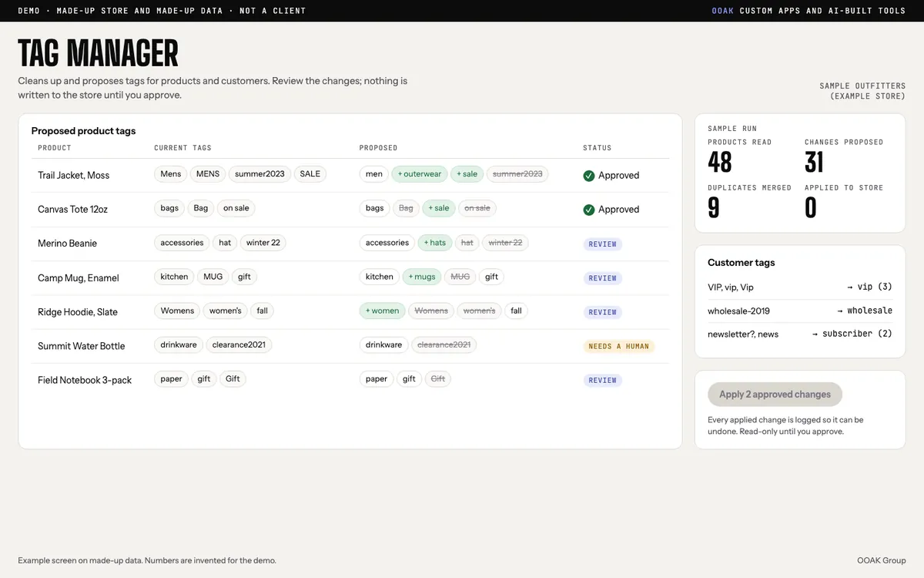Image resolution: width=924 pixels, height=578 pixels.
Task: Click the current 'Mens' tag on Trail Jacket
Action: (171, 174)
